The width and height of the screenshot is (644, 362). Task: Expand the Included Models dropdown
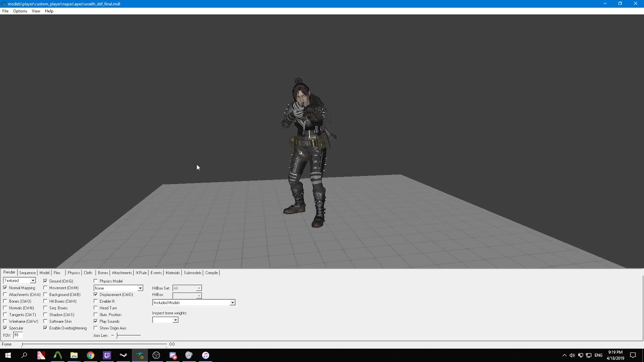pos(194,303)
